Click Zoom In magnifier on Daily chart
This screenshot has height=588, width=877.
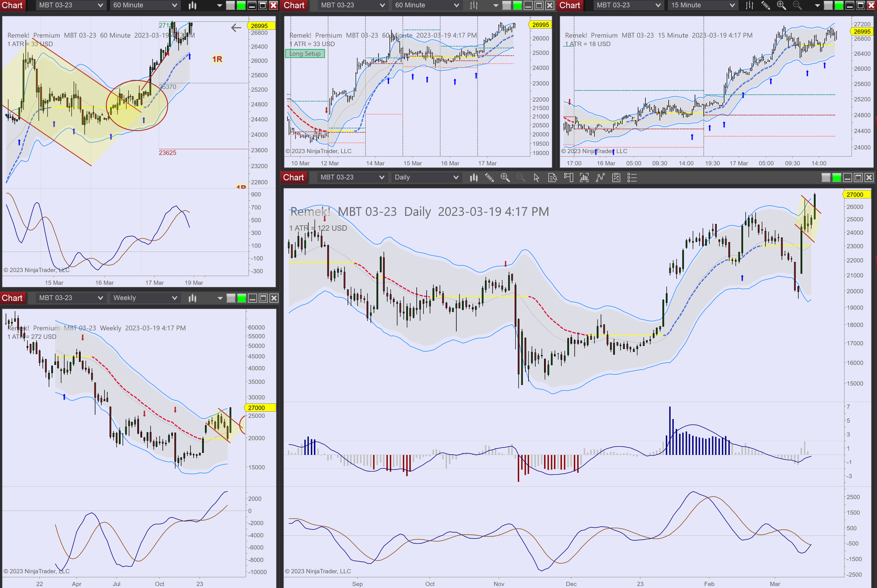505,178
